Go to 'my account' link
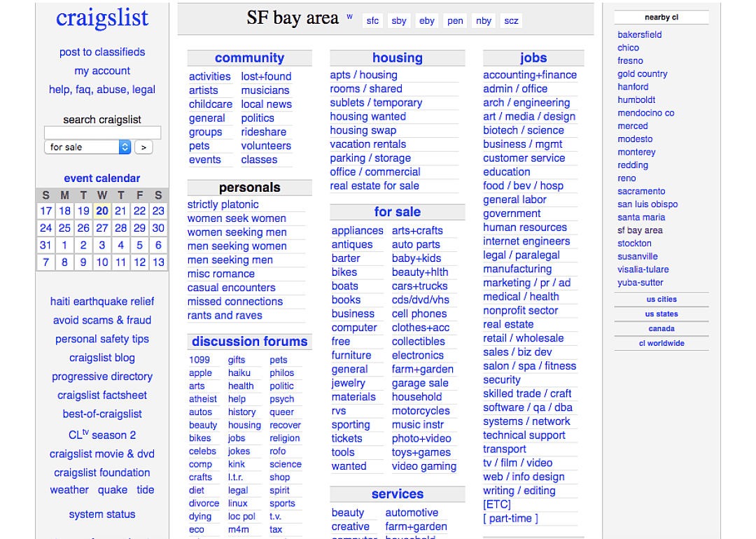The image size is (756, 539). click(102, 71)
